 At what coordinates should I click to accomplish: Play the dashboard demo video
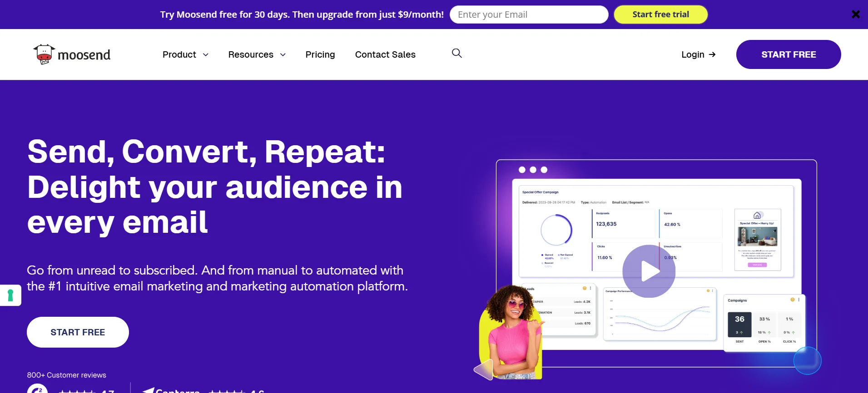(x=649, y=271)
